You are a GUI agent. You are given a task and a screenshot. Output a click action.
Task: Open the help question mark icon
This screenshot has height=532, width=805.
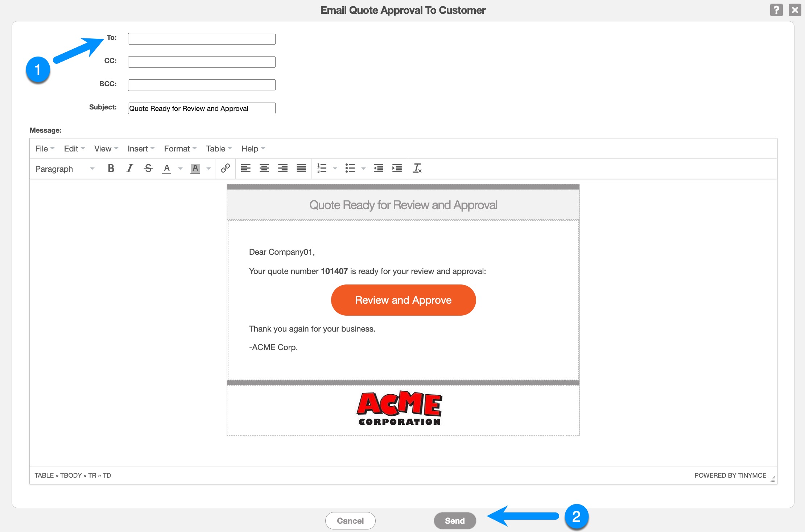[776, 10]
